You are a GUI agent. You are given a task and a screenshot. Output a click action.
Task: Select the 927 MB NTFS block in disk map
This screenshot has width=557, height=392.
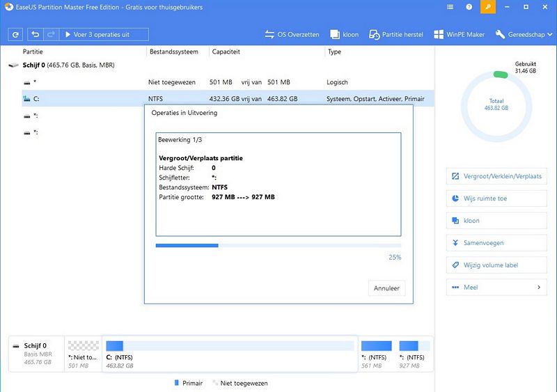tap(414, 354)
